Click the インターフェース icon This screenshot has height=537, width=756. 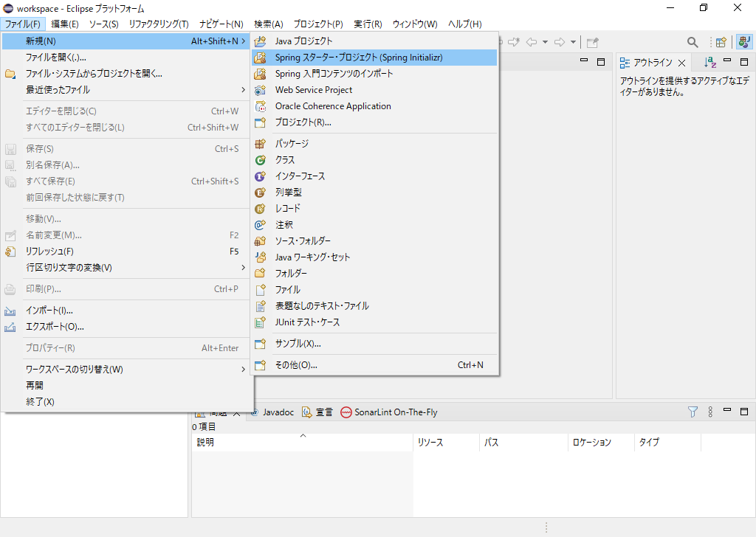click(261, 176)
